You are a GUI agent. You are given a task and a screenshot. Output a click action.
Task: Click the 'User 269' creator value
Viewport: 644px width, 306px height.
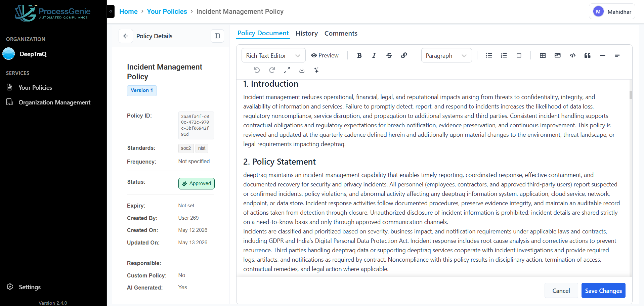(188, 218)
